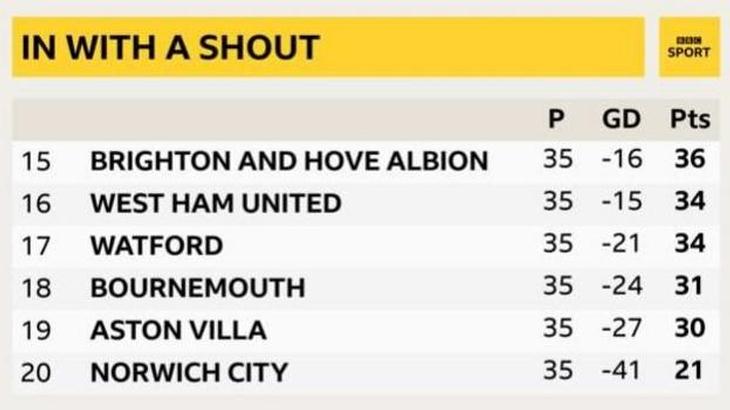Click Brighton's points value of 36
730x410 pixels.
(x=690, y=160)
